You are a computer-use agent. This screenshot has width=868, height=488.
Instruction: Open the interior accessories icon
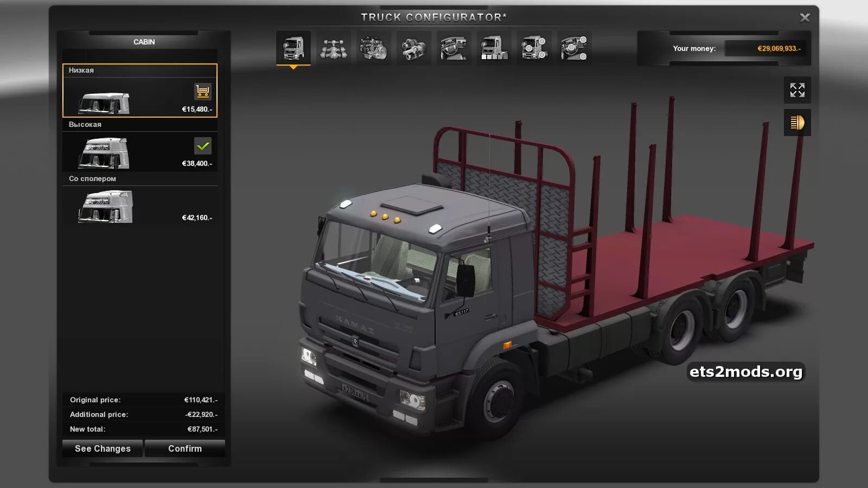coord(575,48)
